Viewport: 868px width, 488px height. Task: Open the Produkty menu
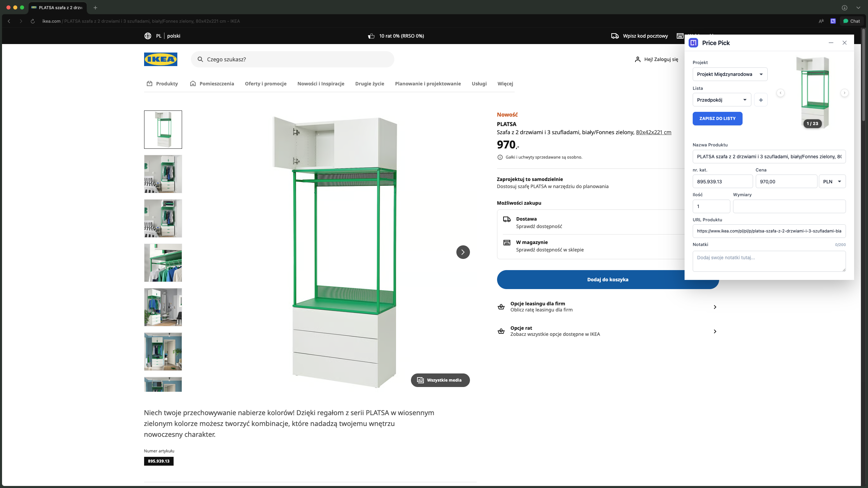[x=166, y=83]
